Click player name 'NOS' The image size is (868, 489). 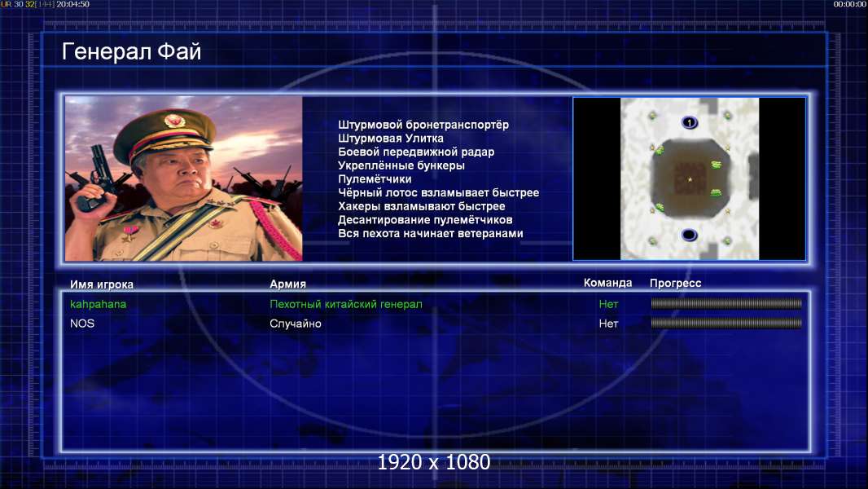(82, 324)
